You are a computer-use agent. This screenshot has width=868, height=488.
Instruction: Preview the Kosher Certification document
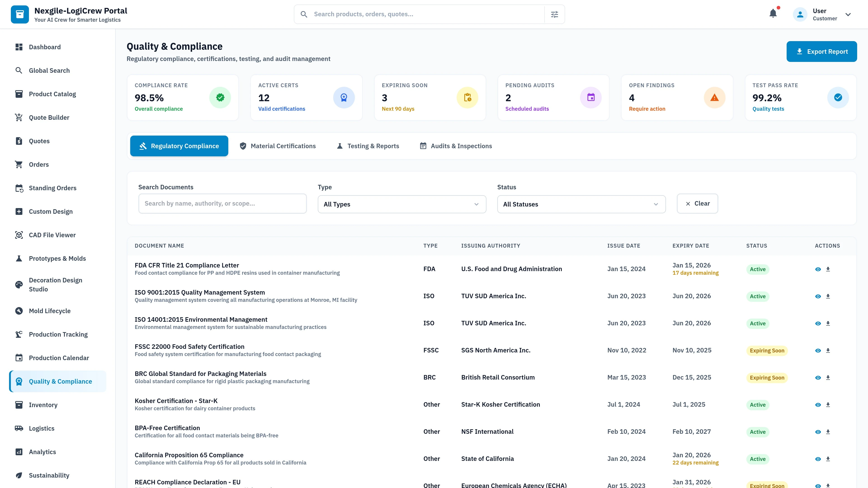[818, 404]
